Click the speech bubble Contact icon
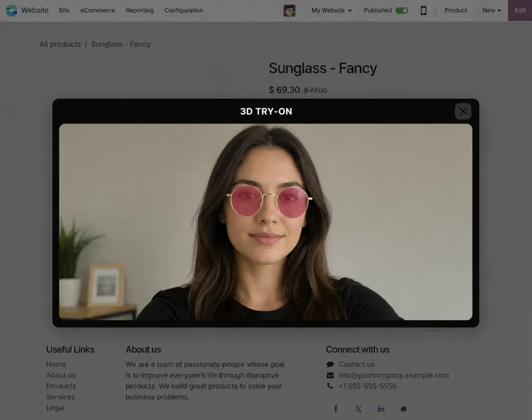The width and height of the screenshot is (532, 420). [x=330, y=365]
